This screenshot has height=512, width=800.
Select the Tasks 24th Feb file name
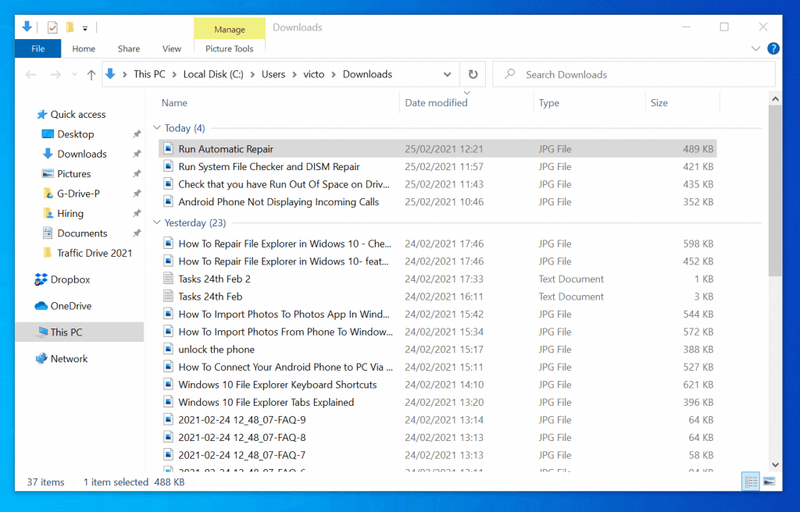click(x=210, y=296)
